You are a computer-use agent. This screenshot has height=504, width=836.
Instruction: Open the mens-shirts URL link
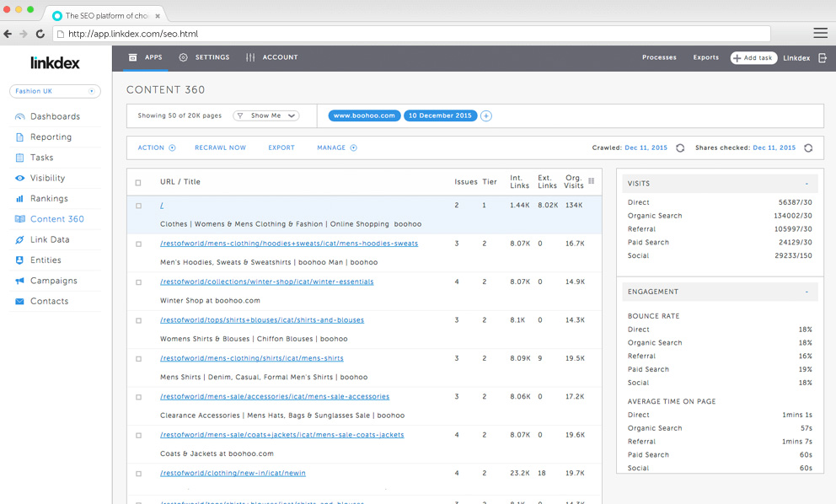click(252, 358)
